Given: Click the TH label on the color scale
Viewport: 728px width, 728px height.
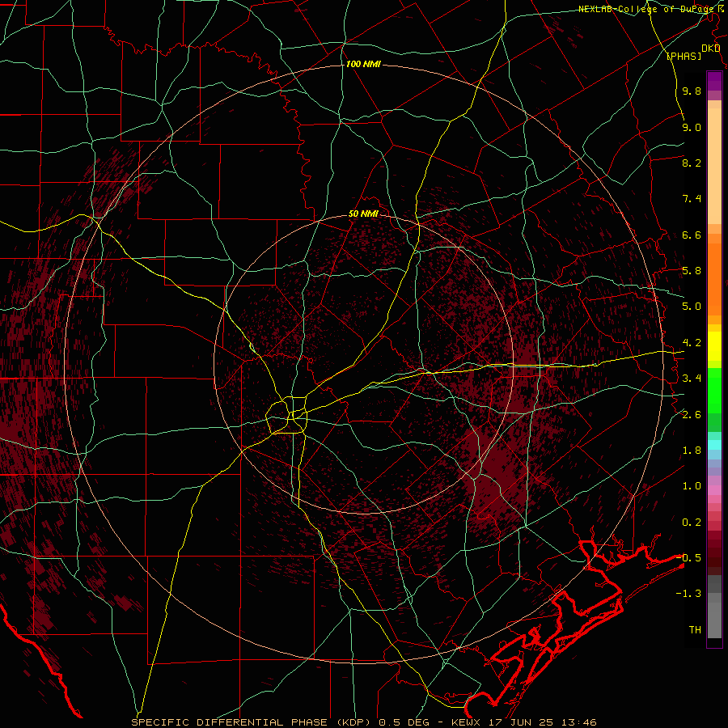Looking at the screenshot, I should coord(695,630).
